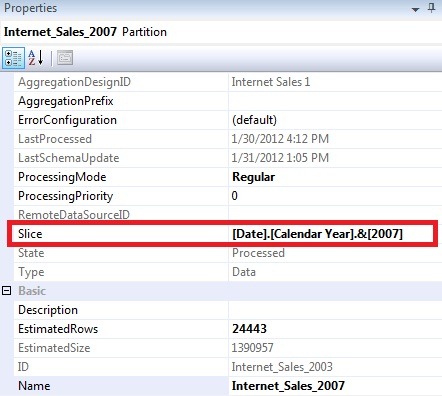Image resolution: width=442 pixels, height=396 pixels.
Task: Select the RemoteDataSourceID property
Action: pyautogui.click(x=74, y=215)
